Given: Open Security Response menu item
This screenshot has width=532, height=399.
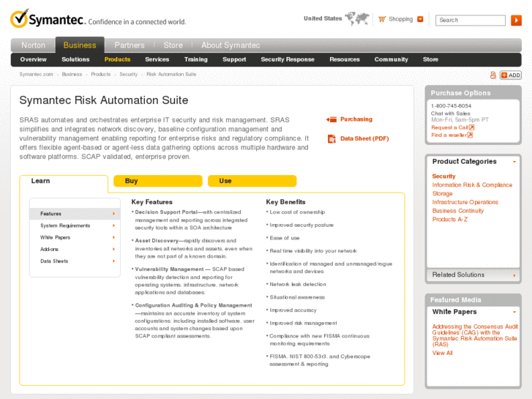Looking at the screenshot, I should pyautogui.click(x=288, y=59).
